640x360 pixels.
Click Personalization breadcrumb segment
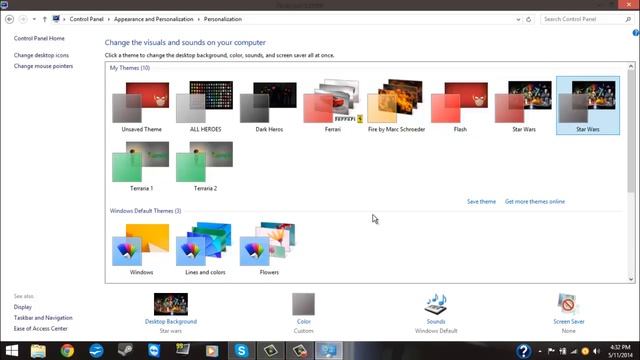point(223,19)
